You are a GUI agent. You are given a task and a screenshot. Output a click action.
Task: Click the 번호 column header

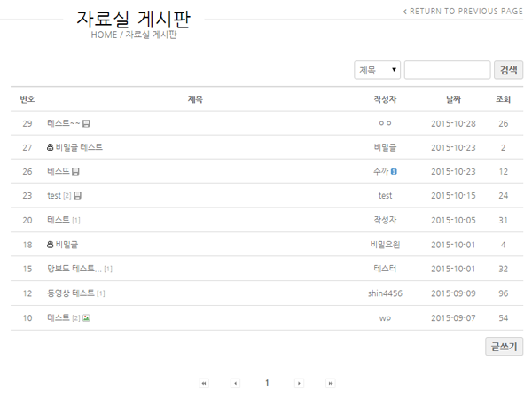(x=27, y=99)
